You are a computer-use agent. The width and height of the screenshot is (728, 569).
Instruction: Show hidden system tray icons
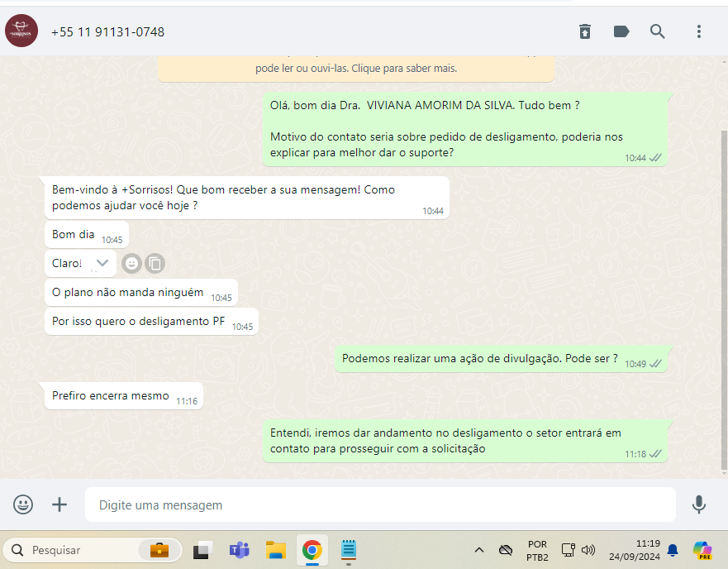(x=479, y=551)
